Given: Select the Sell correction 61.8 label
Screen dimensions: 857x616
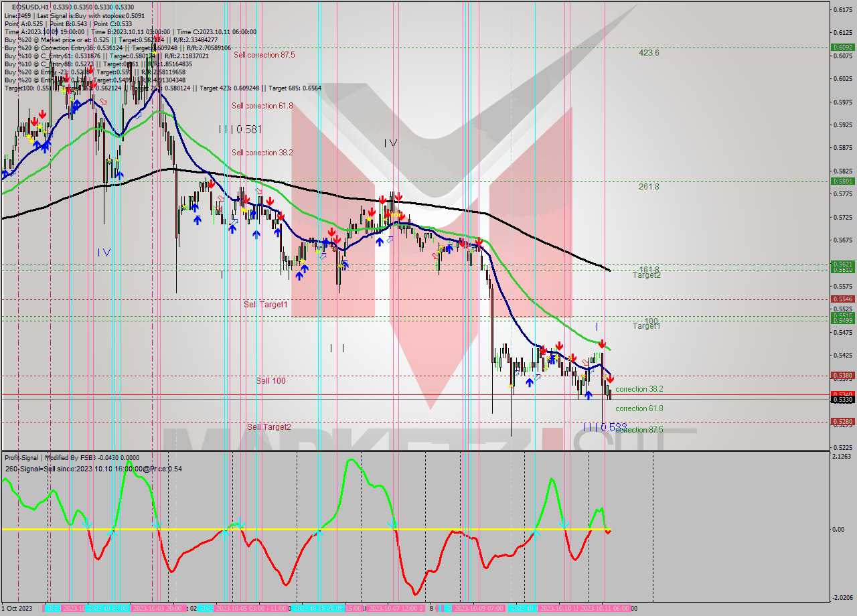Looking at the screenshot, I should (x=262, y=106).
